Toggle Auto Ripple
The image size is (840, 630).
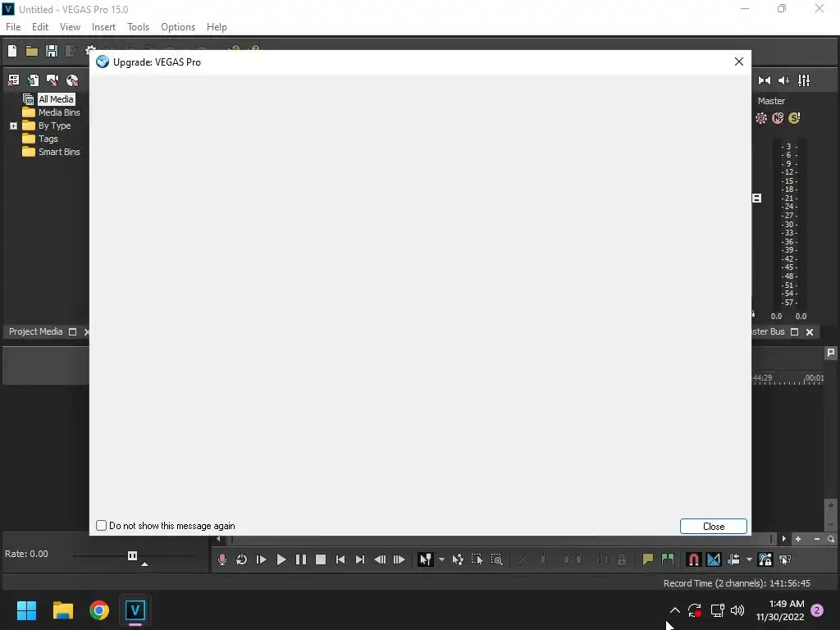tap(733, 559)
